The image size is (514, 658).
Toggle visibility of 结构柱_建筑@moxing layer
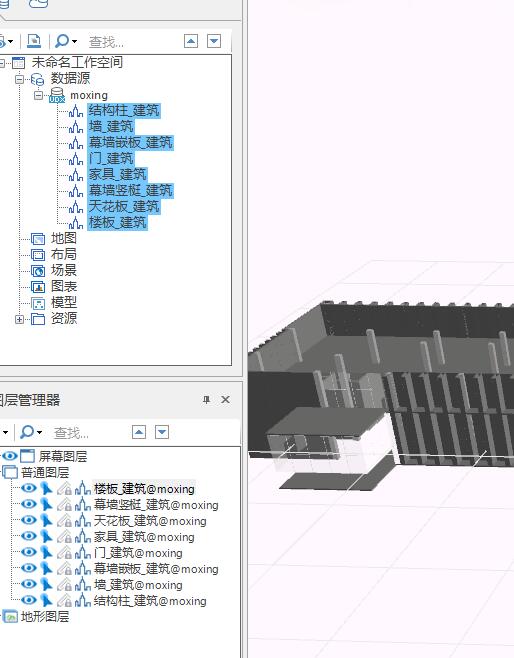coord(29,600)
